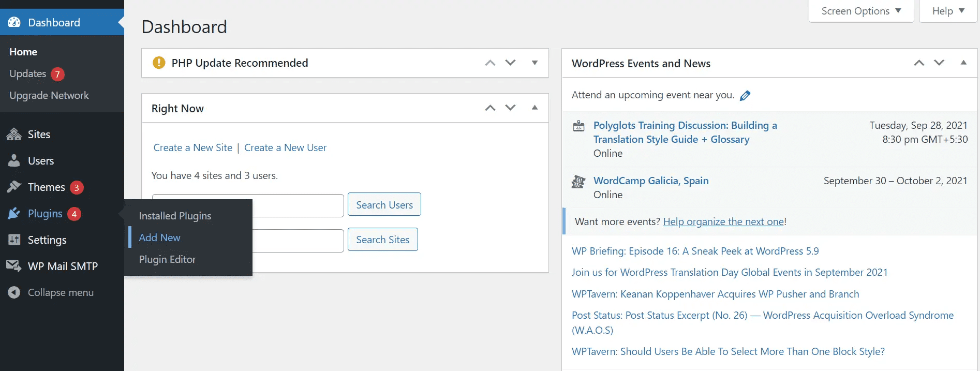Click the red 4 badge on Plugins

(74, 214)
